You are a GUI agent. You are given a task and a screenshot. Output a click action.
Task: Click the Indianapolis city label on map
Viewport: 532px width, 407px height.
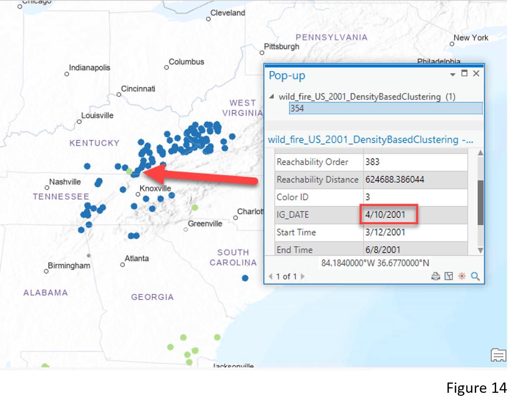click(x=90, y=68)
